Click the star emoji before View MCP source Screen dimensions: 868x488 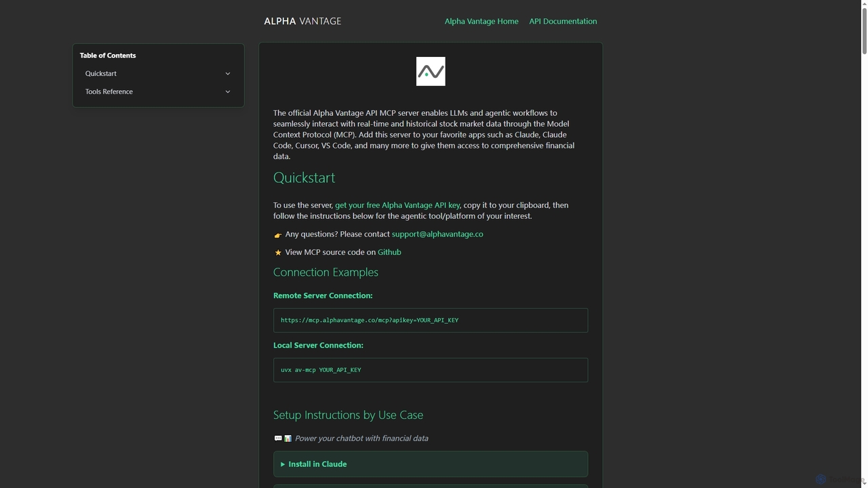[277, 253]
